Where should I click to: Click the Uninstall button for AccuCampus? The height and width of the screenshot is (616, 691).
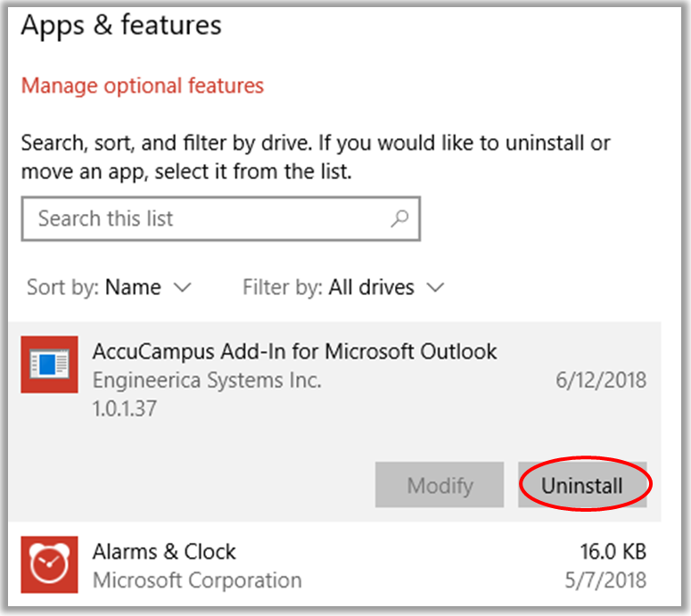point(582,485)
